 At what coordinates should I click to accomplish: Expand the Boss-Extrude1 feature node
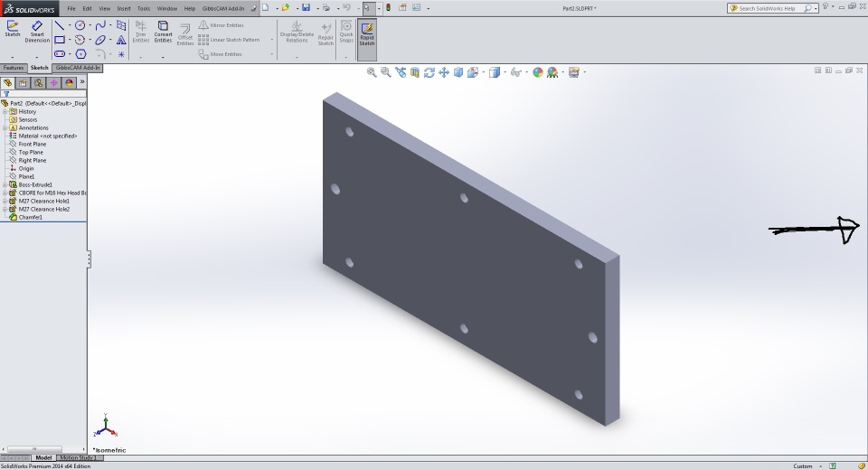pos(5,185)
